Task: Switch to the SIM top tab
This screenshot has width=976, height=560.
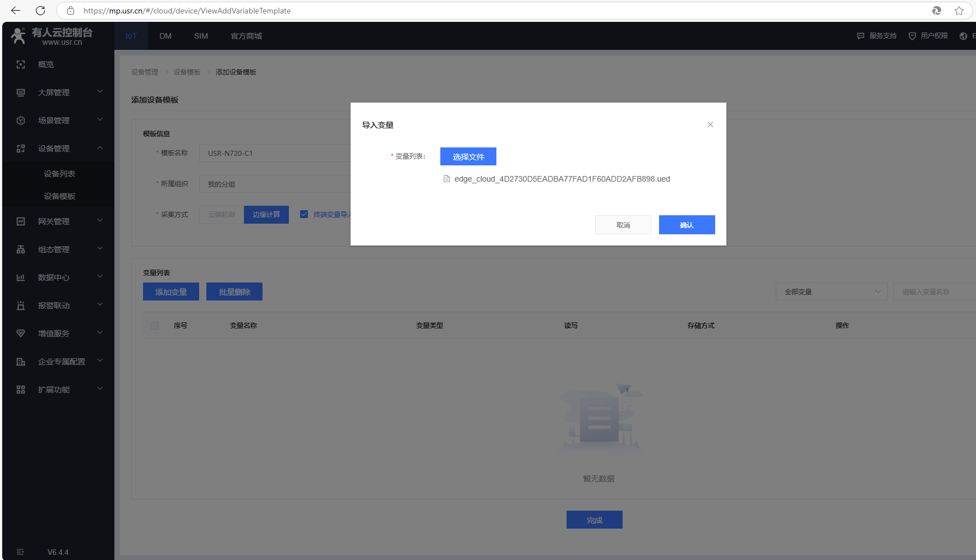Action: [x=201, y=36]
